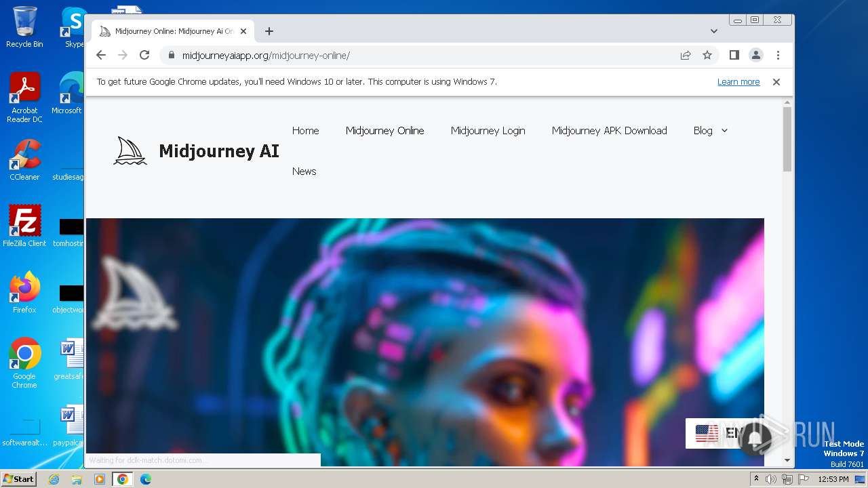The image size is (868, 488).
Task: Open FileZilla Client desktop icon
Action: tap(24, 226)
